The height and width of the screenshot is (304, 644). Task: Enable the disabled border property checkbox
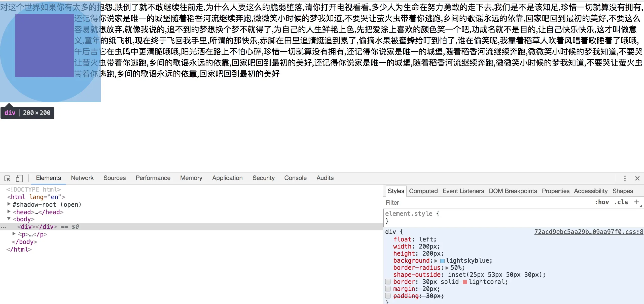click(388, 282)
